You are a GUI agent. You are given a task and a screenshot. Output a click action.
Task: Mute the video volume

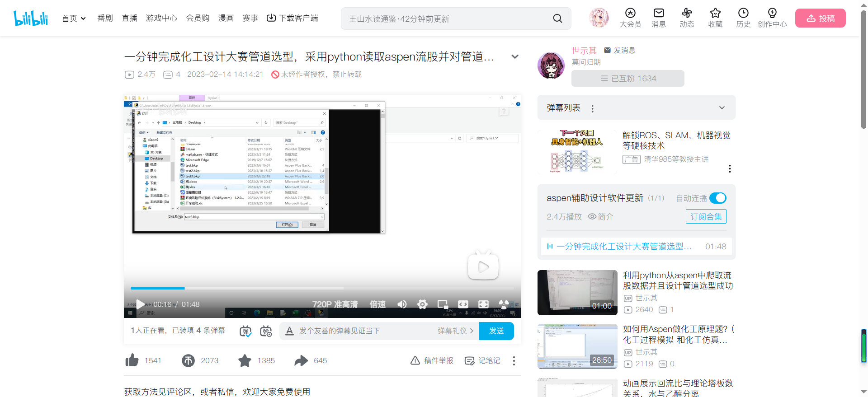click(401, 304)
